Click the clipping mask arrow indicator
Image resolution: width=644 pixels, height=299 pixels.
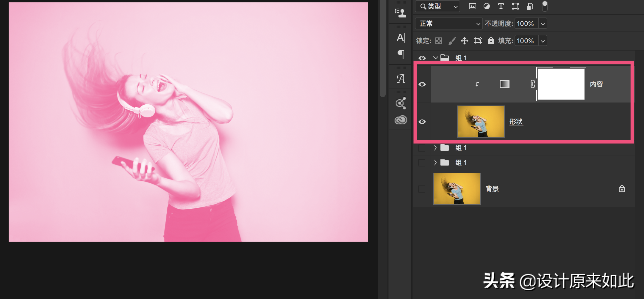click(477, 84)
